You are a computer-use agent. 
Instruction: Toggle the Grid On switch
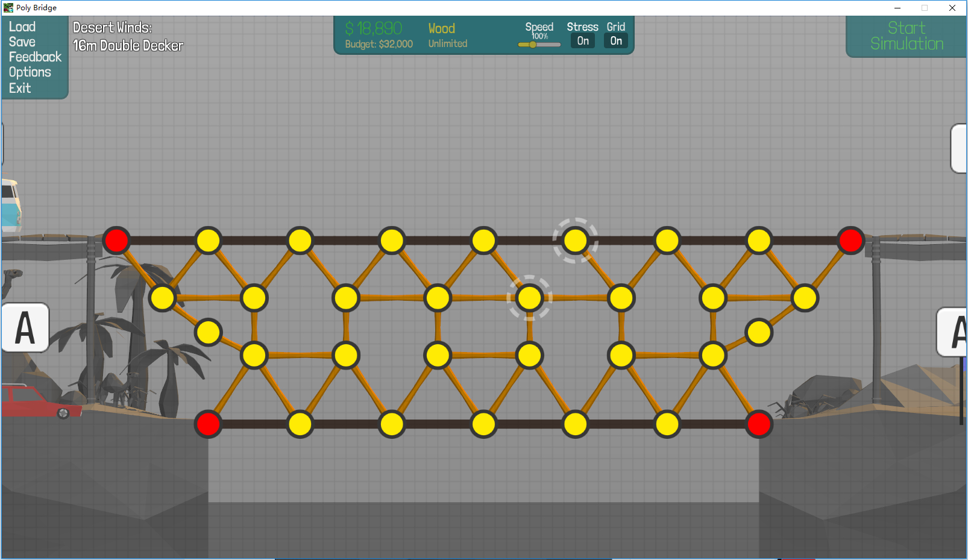click(x=616, y=41)
